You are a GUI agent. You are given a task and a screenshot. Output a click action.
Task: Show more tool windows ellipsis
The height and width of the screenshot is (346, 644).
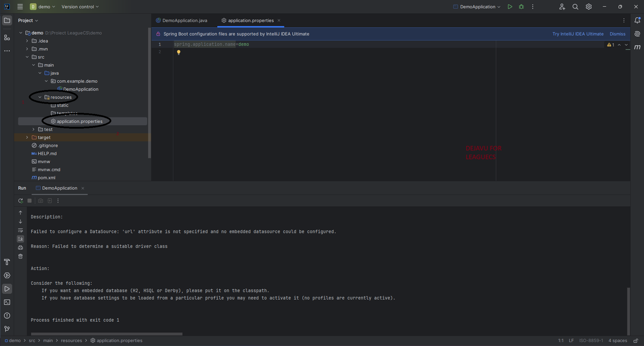[x=7, y=51]
